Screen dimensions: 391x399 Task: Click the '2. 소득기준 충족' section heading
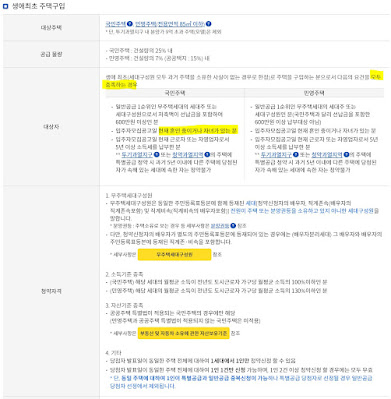click(124, 274)
